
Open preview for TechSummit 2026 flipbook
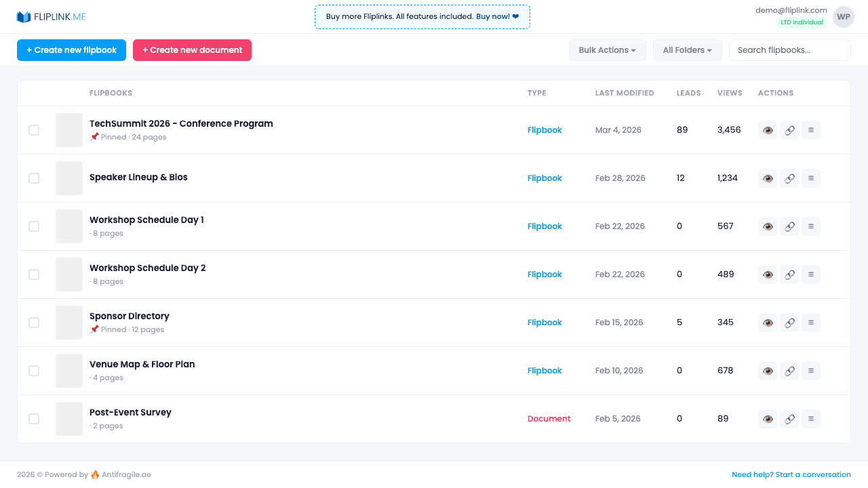tap(767, 129)
